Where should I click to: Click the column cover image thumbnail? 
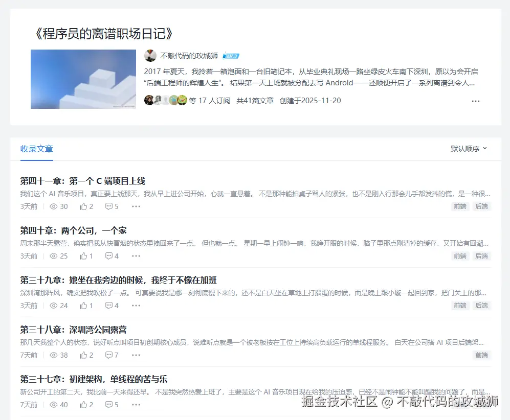(x=83, y=79)
